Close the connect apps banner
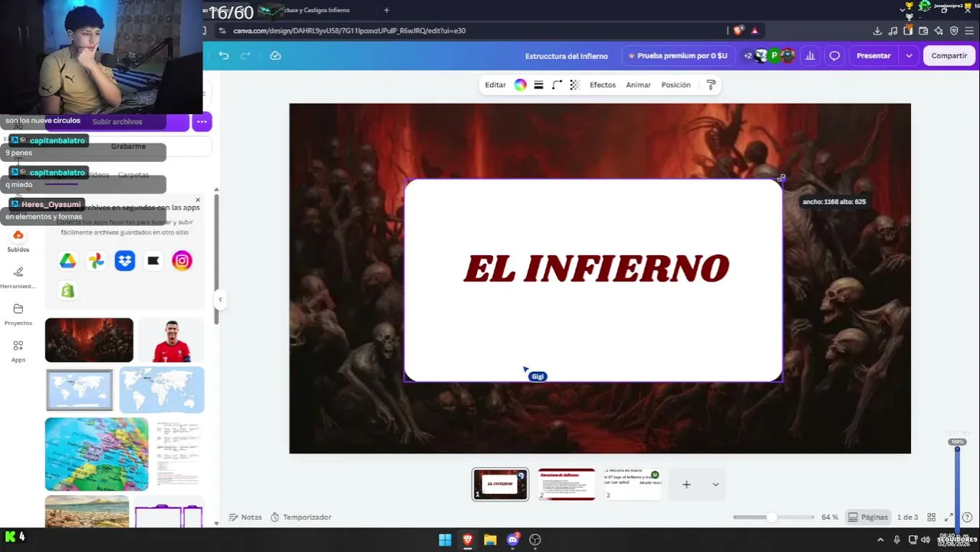 [198, 200]
